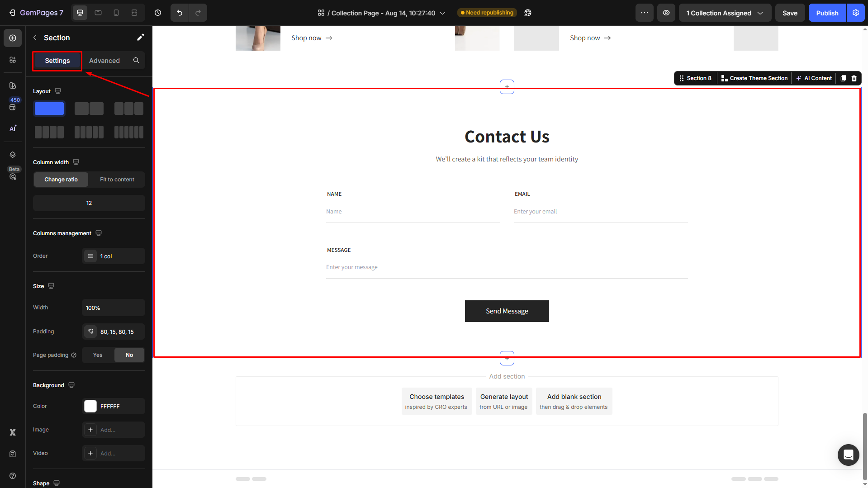This screenshot has height=488, width=868.
Task: Choose the two-column layout option
Action: 89,109
